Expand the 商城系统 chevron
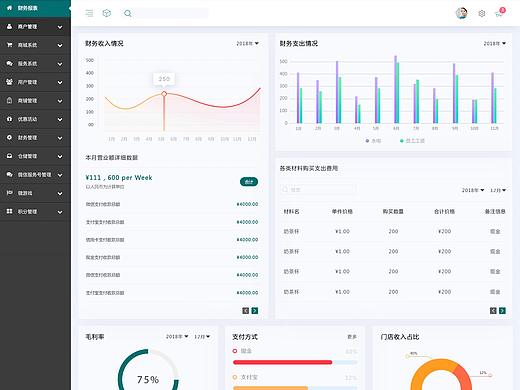Image resolution: width=520 pixels, height=390 pixels. tap(60, 45)
